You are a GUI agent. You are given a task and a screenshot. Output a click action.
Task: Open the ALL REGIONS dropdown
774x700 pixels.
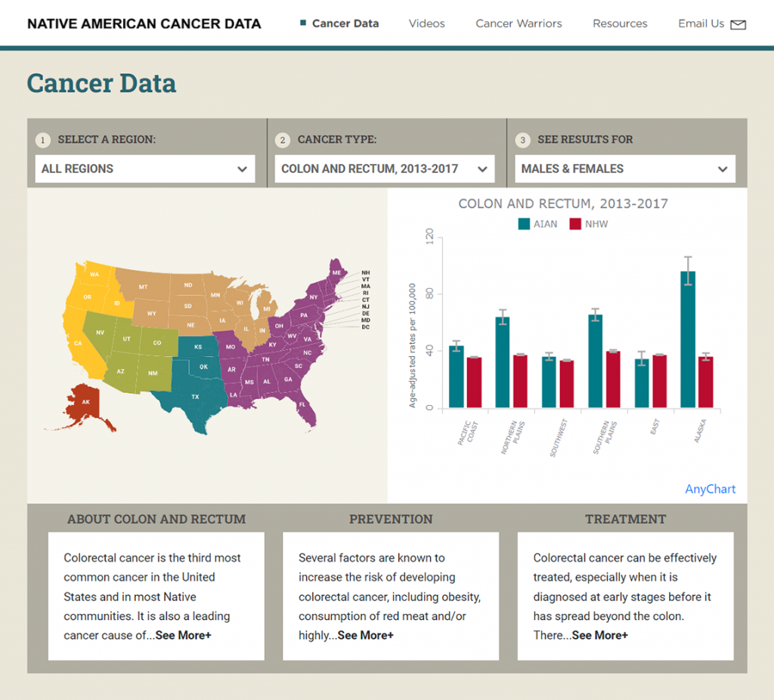pos(145,169)
